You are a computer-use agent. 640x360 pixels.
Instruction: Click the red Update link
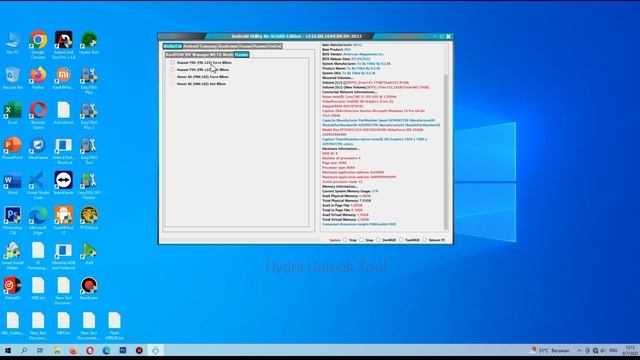(335, 240)
